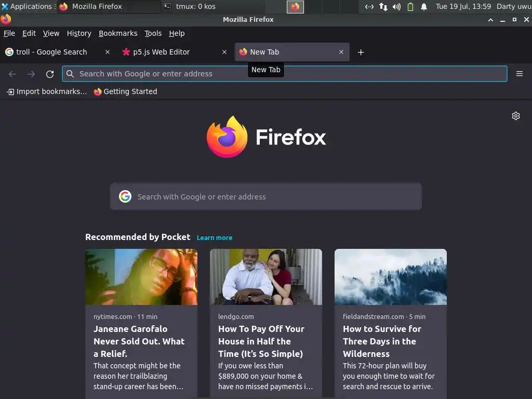This screenshot has height=399, width=532.
Task: Click the battery indicator in the panel
Action: 410,6
